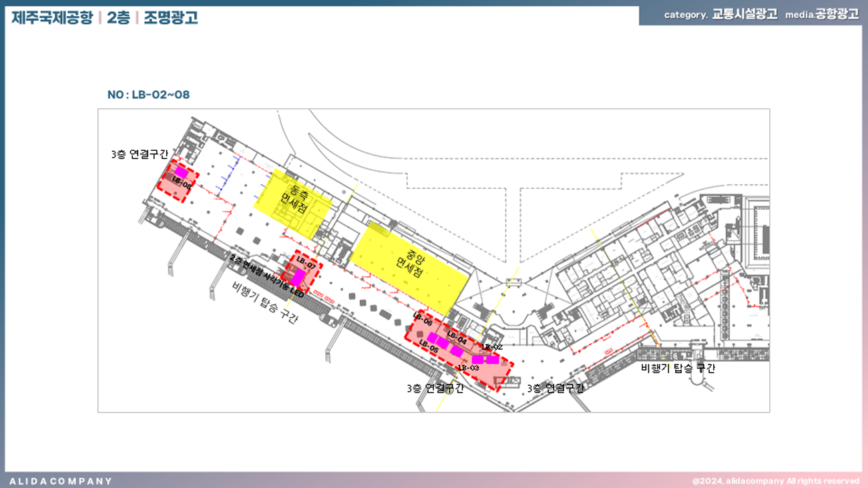Click the magenta marker directly above LB-03 label

pos(477,360)
